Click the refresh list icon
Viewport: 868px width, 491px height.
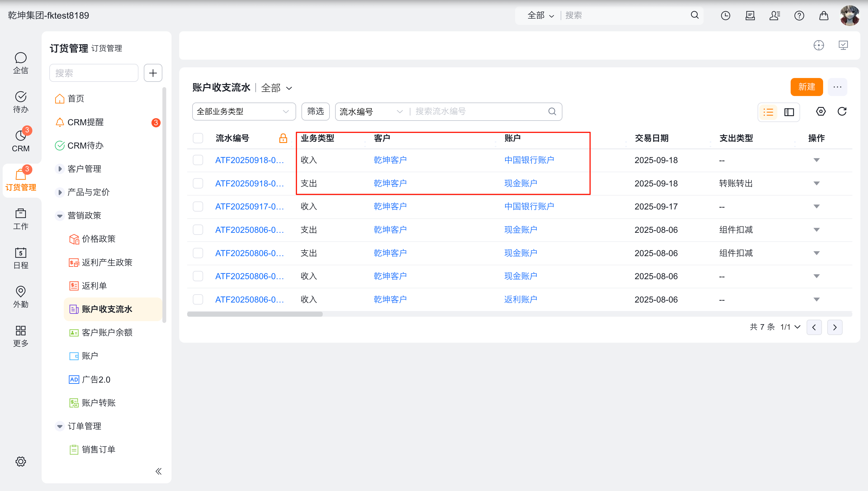tap(842, 112)
